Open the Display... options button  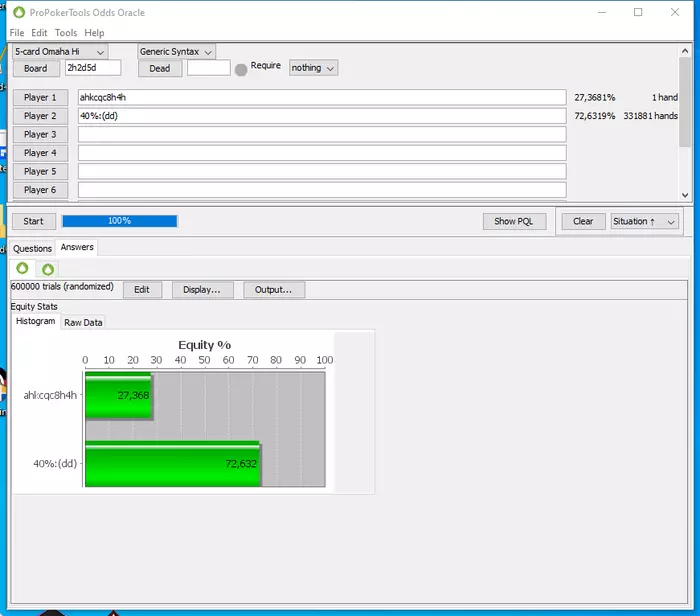pyautogui.click(x=202, y=290)
